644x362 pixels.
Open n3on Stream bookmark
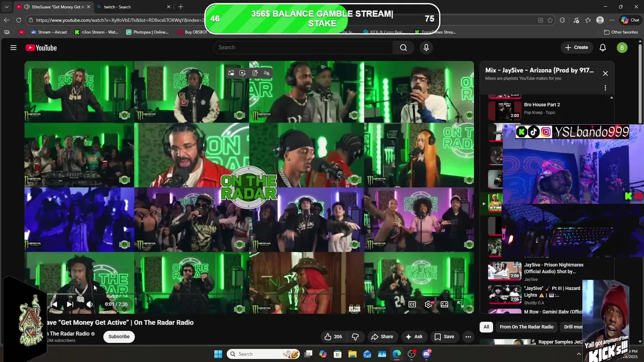point(96,32)
